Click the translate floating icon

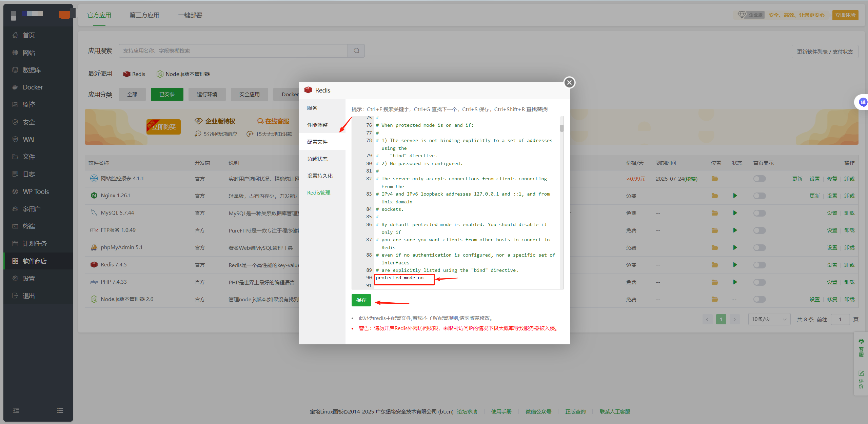(x=863, y=102)
